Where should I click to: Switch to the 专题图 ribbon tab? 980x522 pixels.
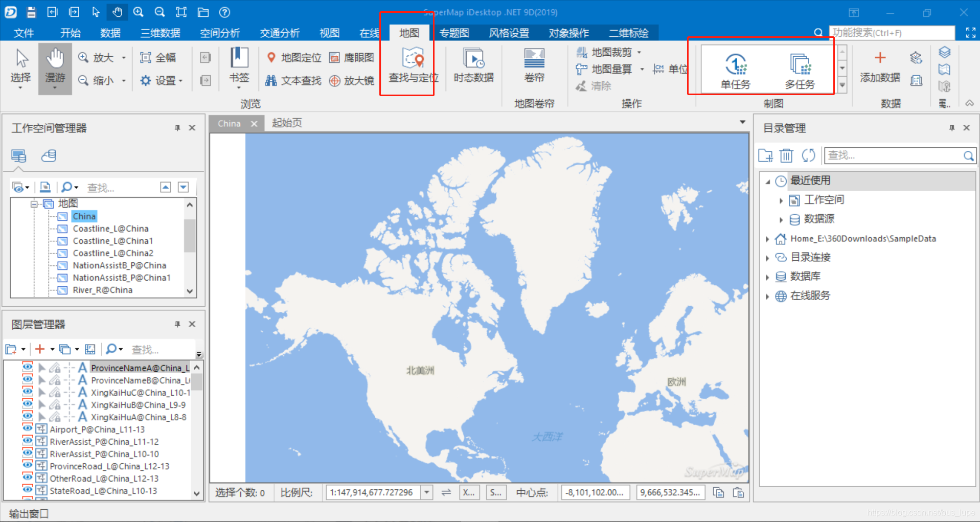click(454, 33)
